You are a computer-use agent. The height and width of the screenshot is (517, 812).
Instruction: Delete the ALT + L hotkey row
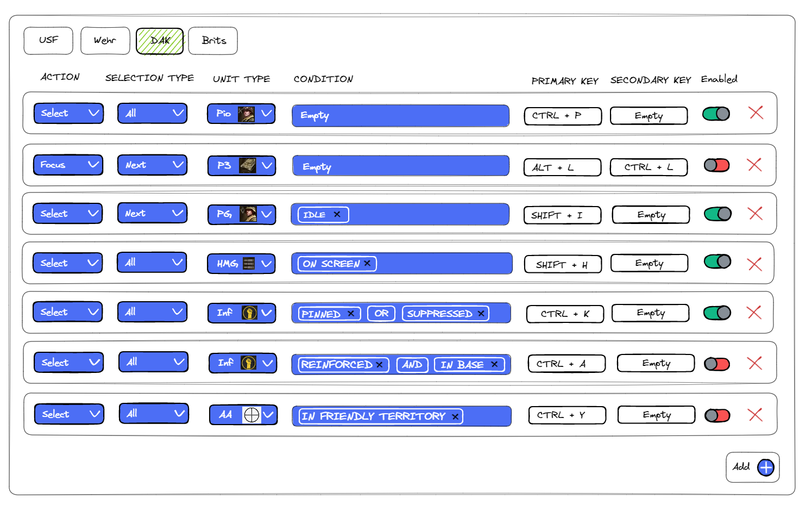[754, 165]
